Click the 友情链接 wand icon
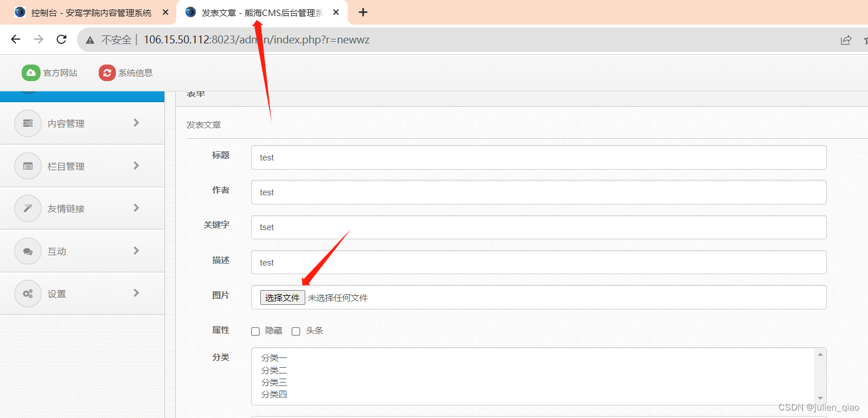The height and width of the screenshot is (418, 868). [28, 208]
